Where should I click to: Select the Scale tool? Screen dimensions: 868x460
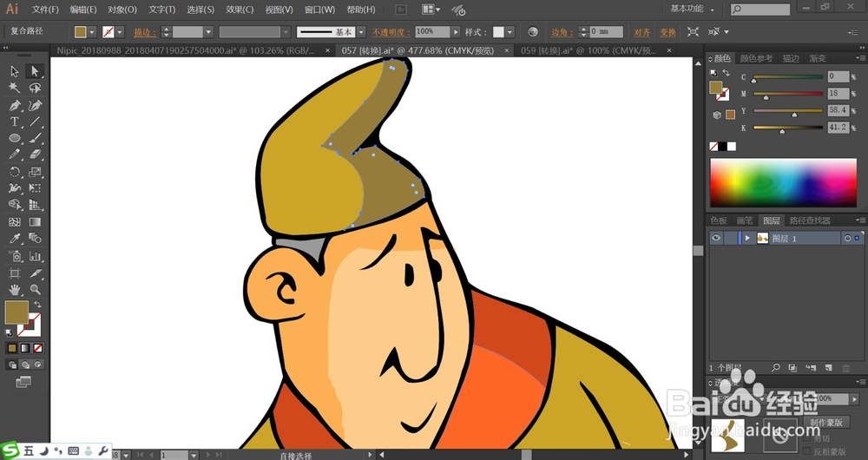click(x=35, y=172)
